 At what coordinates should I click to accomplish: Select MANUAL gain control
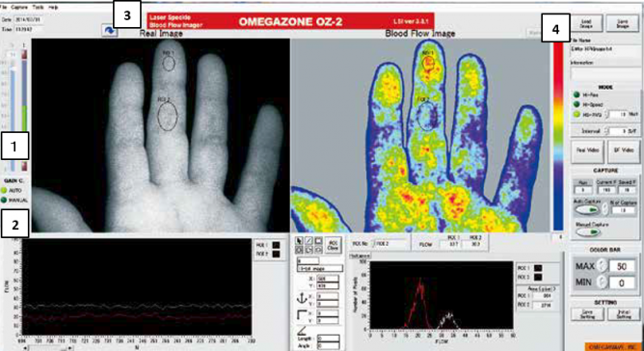[x=5, y=201]
